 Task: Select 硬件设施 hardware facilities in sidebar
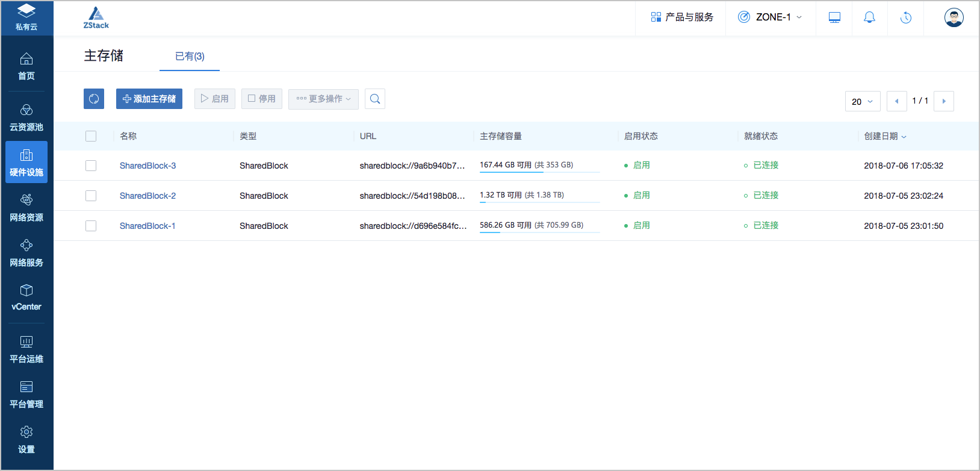click(26, 162)
